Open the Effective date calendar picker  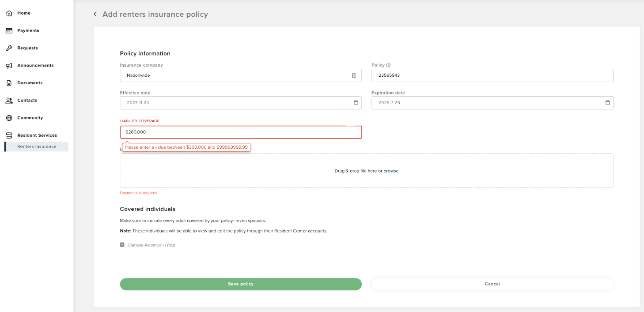pos(356,102)
